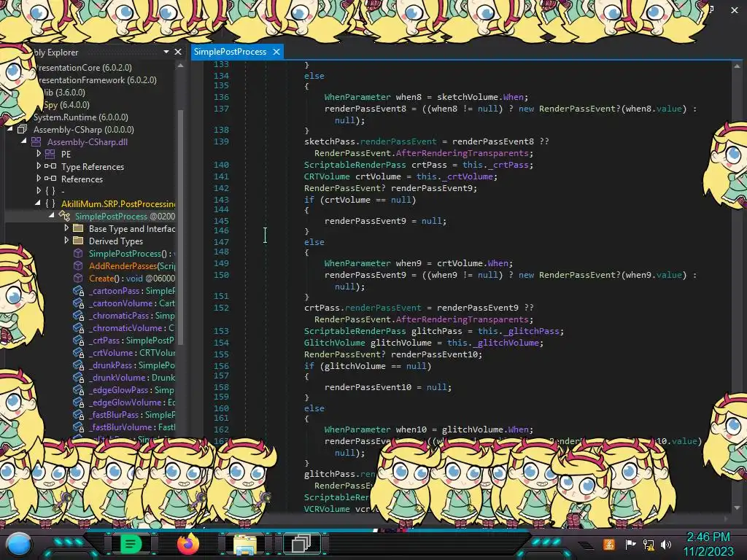Viewport: 747px width, 560px height.
Task: Click the AkilliMum namespace braces icon
Action: [x=50, y=204]
